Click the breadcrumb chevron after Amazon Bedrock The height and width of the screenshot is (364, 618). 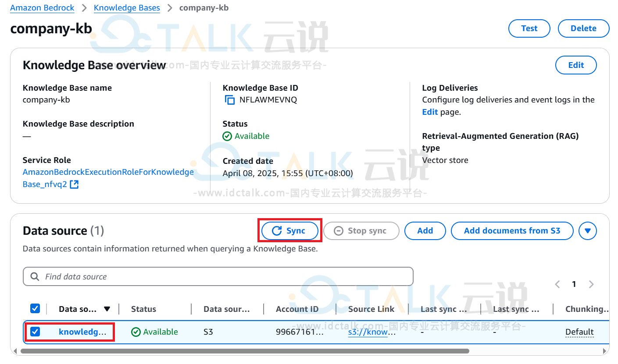coord(84,8)
